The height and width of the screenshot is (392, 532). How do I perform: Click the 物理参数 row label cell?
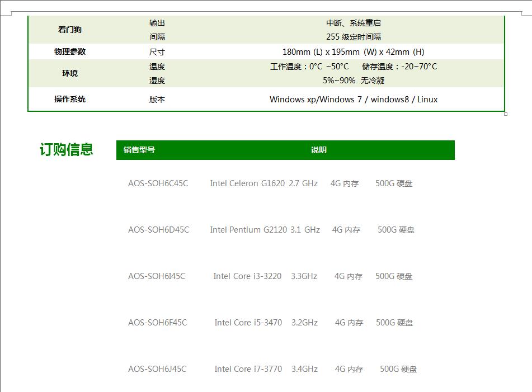point(70,51)
